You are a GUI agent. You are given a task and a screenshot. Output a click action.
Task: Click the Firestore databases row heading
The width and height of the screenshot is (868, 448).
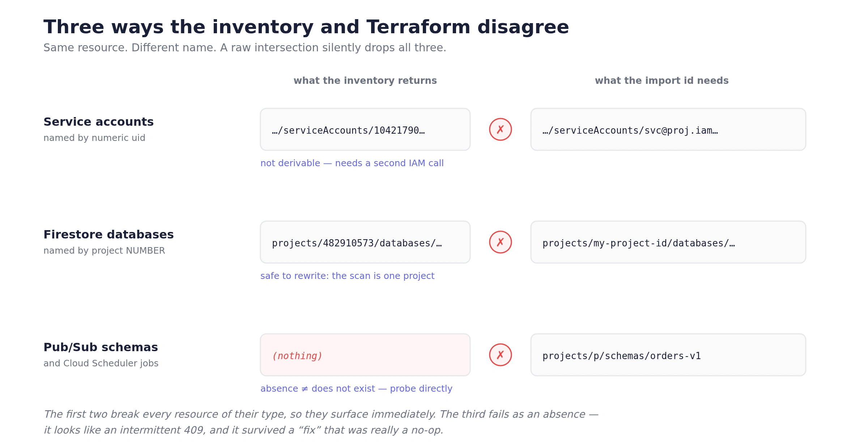tap(109, 234)
